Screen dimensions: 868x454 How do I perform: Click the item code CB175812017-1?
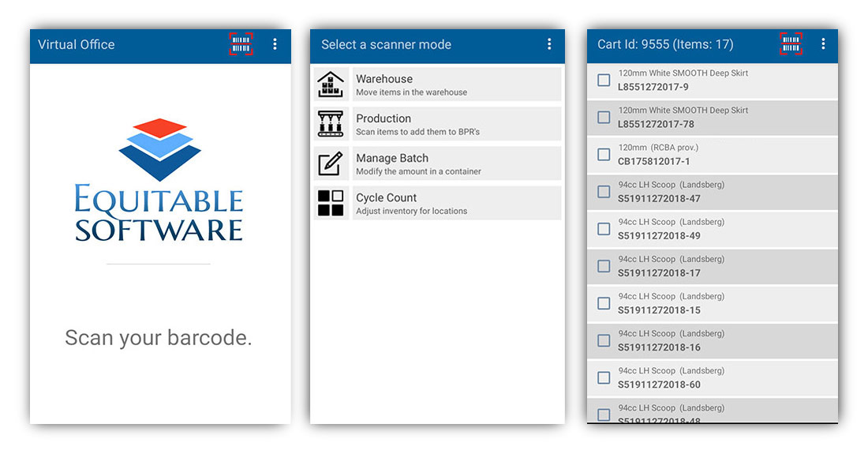[x=654, y=161]
